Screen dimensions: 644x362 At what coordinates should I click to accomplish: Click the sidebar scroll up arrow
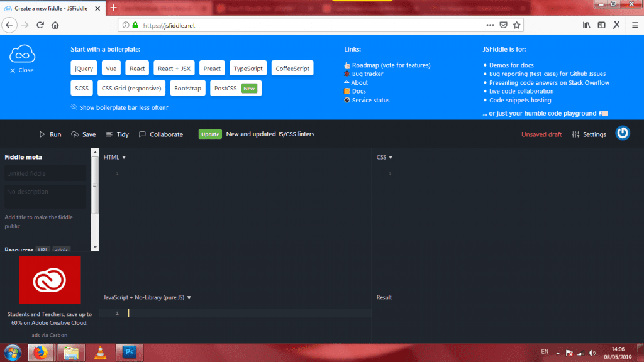[96, 152]
